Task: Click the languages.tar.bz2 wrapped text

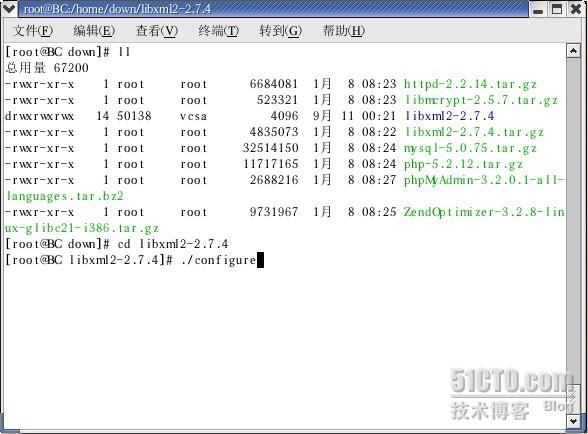Action: [x=65, y=196]
